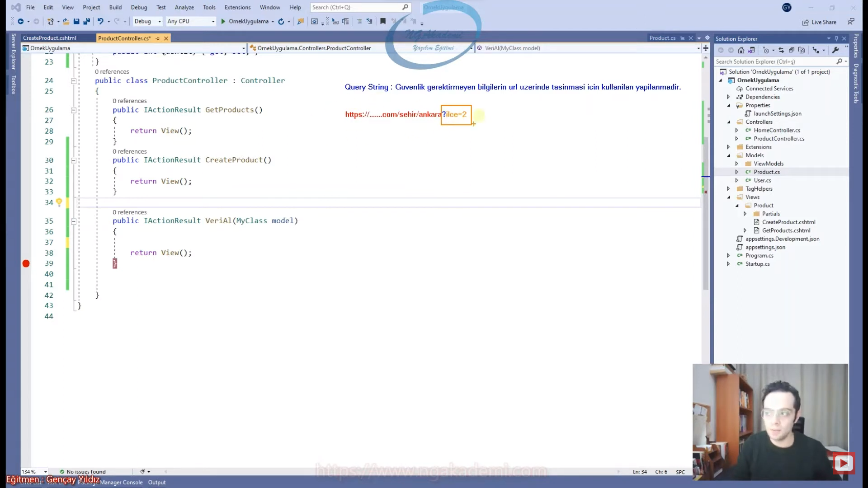
Task: Click the YouTube play icon overlay
Action: click(x=844, y=463)
